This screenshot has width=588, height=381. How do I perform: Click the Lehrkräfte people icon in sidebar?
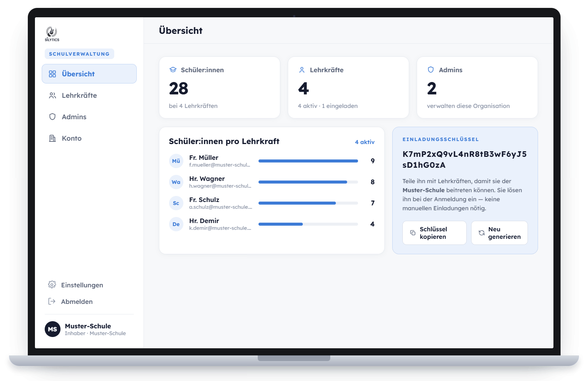53,96
